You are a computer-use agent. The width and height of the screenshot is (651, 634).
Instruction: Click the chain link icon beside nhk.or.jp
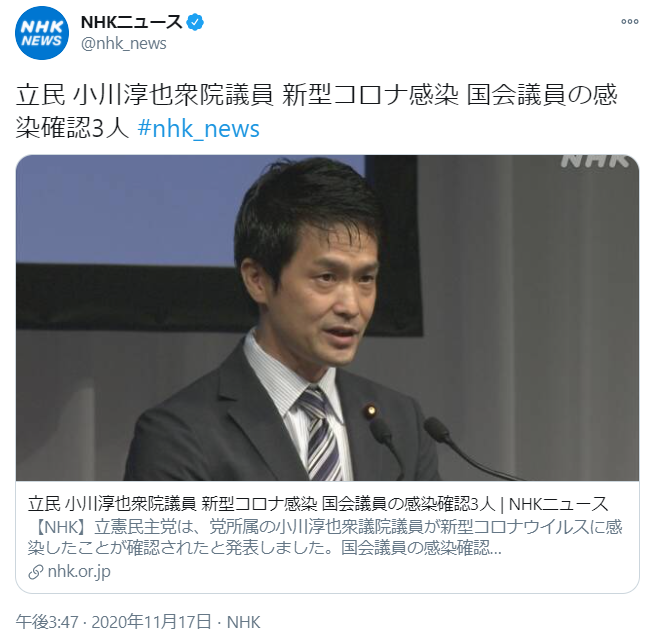(36, 572)
